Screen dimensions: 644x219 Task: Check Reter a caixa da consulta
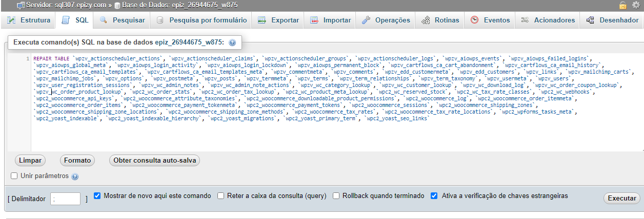pyautogui.click(x=220, y=196)
